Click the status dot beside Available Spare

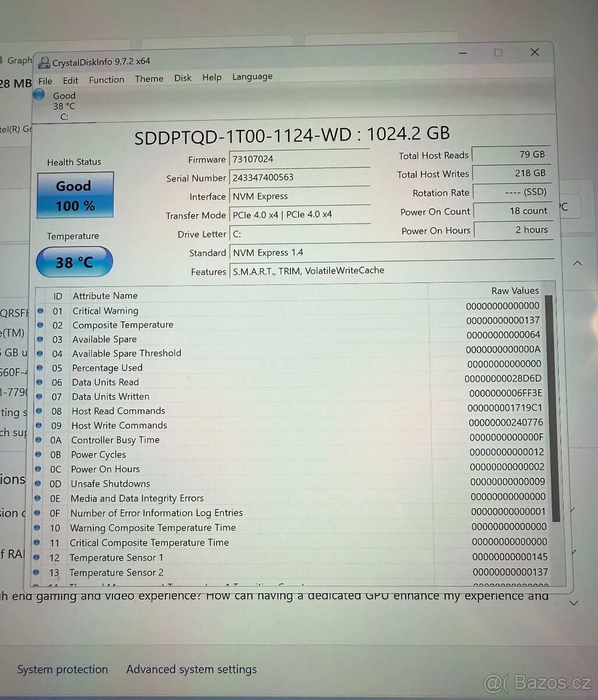click(41, 339)
